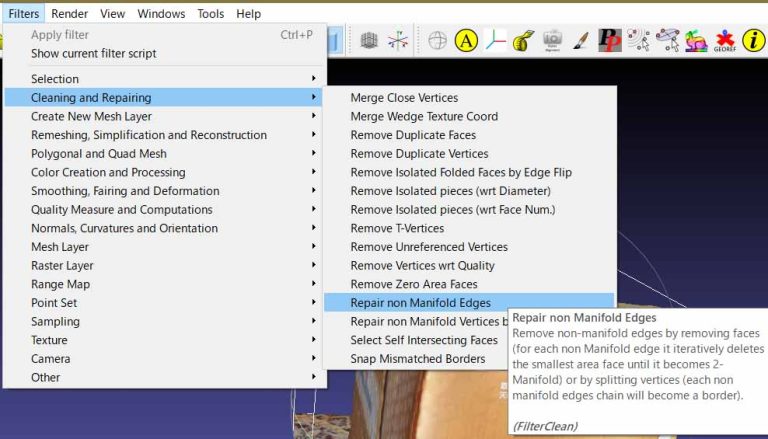Screen dimensions: 768x439
Task: Click the PP pick points icon
Action: (x=609, y=41)
